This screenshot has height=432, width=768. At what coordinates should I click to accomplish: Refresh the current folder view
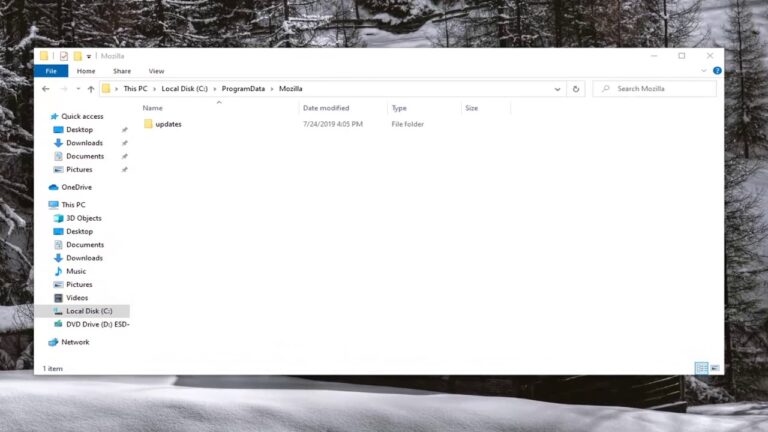tap(575, 89)
